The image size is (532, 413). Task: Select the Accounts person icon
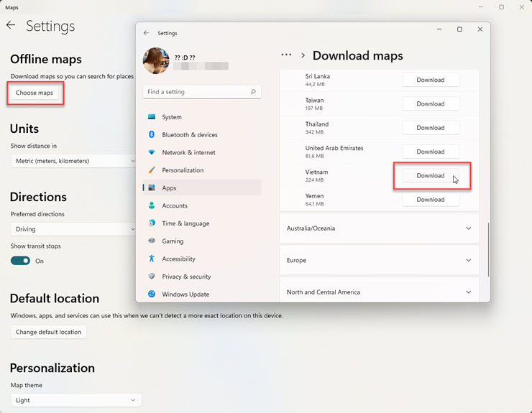pos(152,205)
